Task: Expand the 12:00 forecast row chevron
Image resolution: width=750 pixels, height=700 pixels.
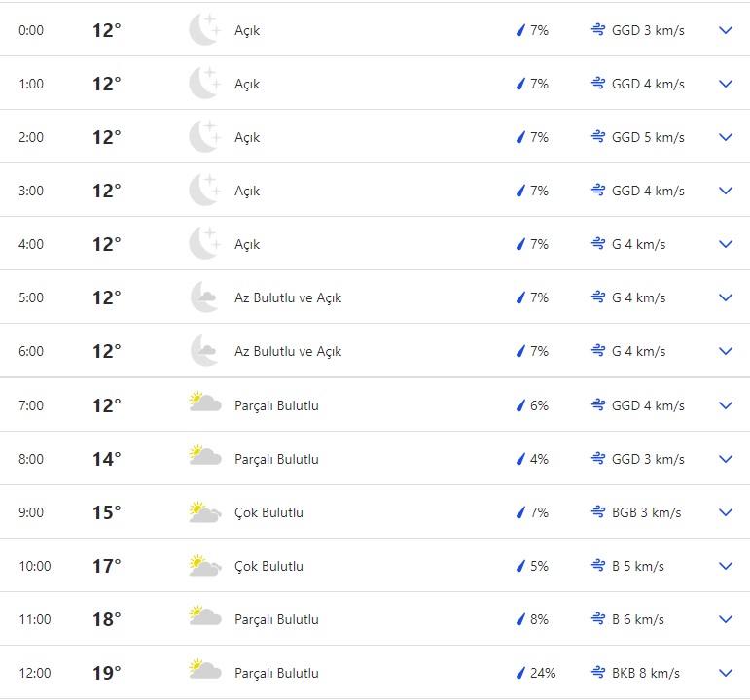Action: (725, 673)
